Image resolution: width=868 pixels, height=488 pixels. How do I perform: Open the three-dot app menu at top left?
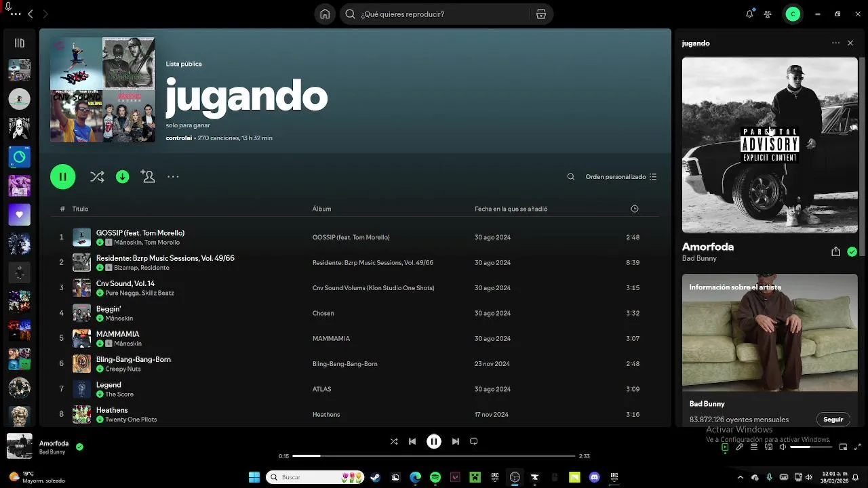pos(16,14)
